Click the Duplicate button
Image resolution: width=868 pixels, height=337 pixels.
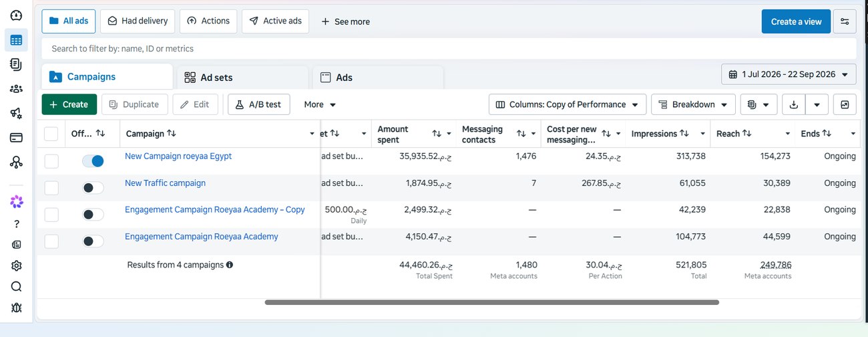(134, 104)
